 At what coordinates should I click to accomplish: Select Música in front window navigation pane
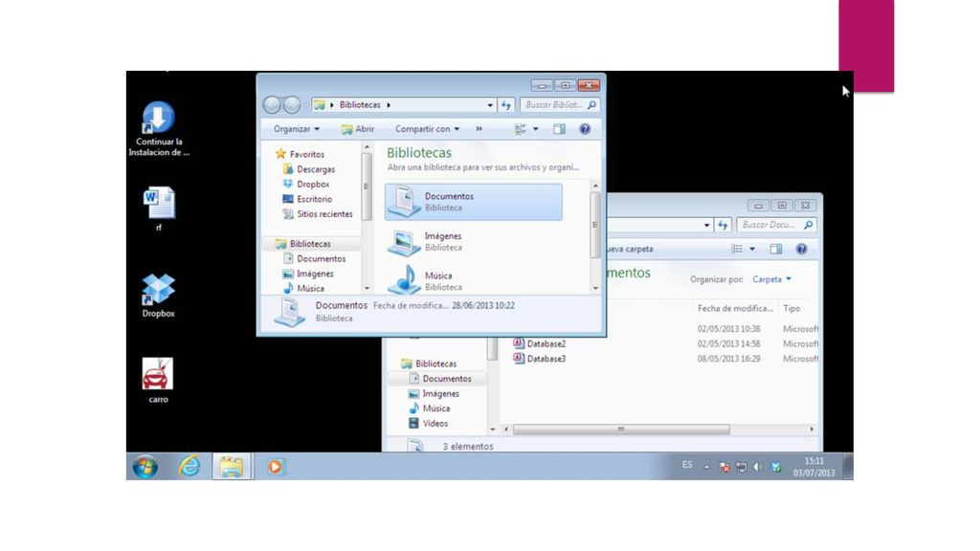click(x=303, y=289)
